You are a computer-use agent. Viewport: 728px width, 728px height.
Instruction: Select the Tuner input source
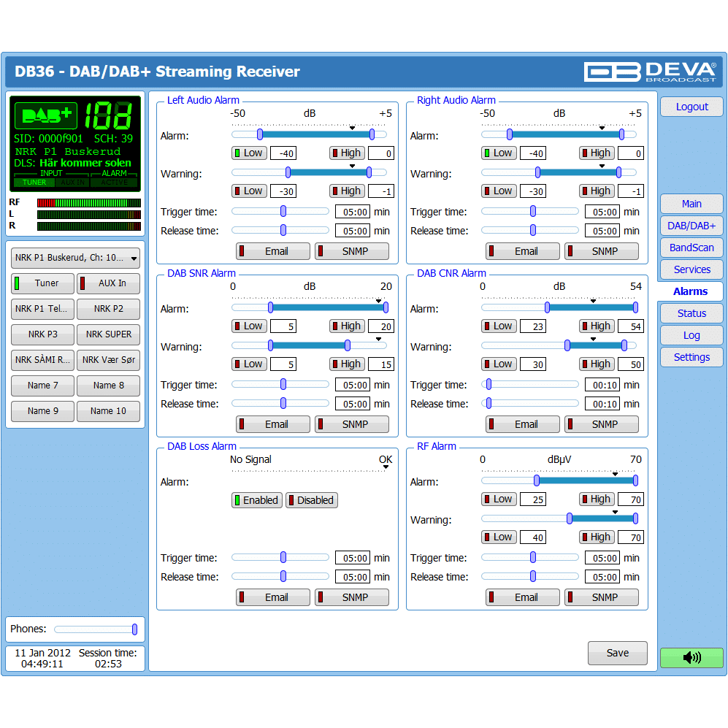tap(43, 283)
